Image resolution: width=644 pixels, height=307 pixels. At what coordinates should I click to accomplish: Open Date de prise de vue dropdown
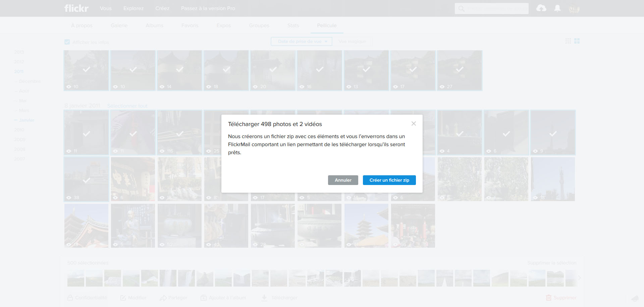pyautogui.click(x=301, y=42)
